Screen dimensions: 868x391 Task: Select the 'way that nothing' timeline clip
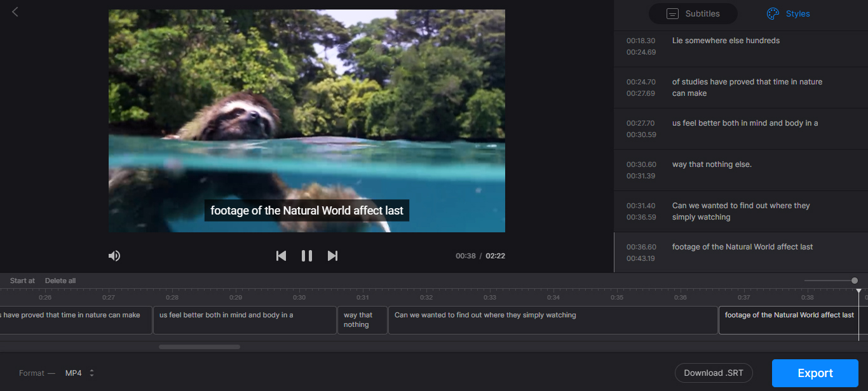(362, 320)
